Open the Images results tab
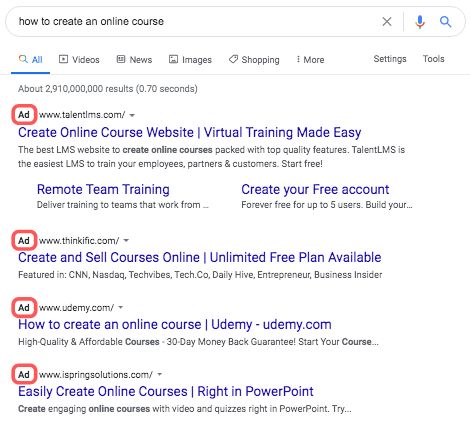The width and height of the screenshot is (470, 425). (x=190, y=60)
